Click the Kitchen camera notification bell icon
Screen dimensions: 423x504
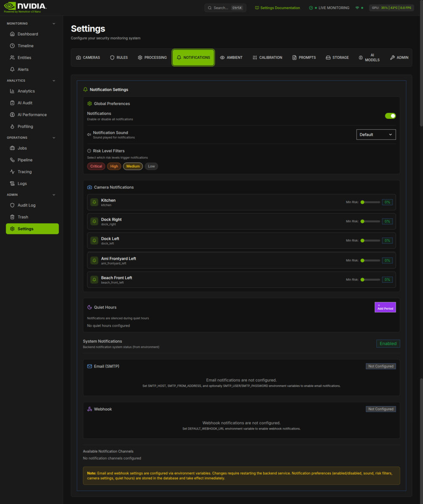click(x=94, y=202)
